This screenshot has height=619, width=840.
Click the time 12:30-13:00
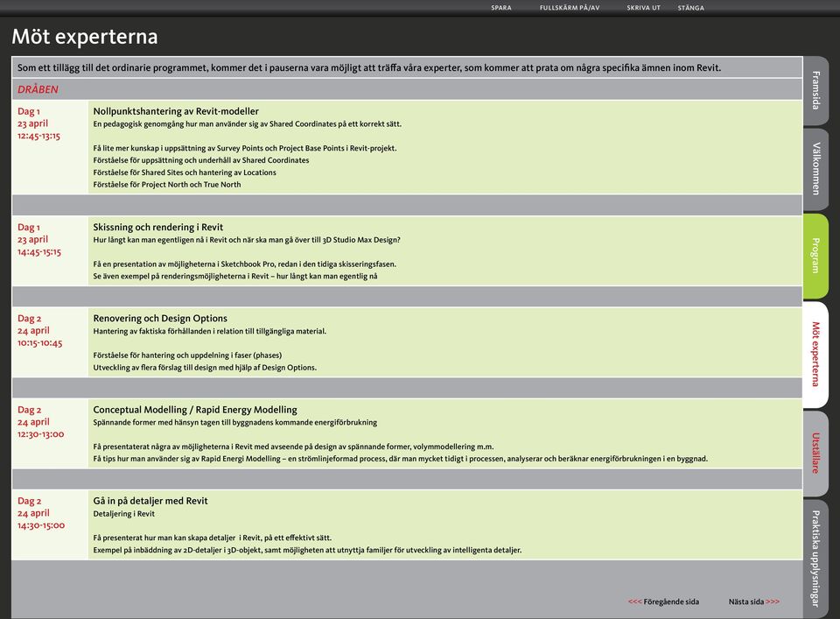(x=41, y=434)
